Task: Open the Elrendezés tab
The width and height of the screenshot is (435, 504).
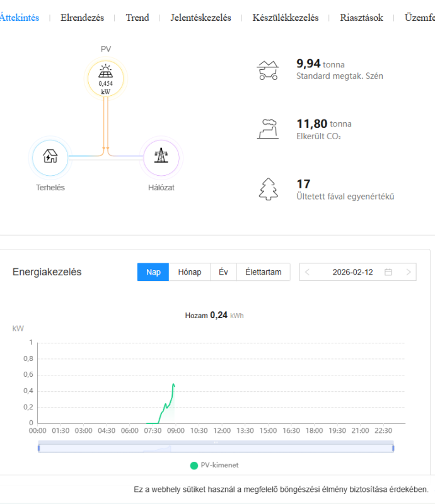Action: pos(82,18)
